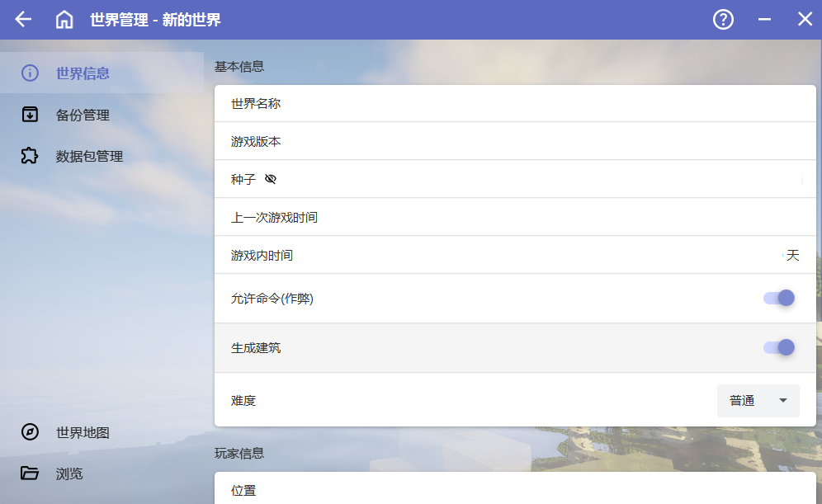Image resolution: width=822 pixels, height=504 pixels.
Task: Select the 游戏内时间 row
Action: coord(515,256)
